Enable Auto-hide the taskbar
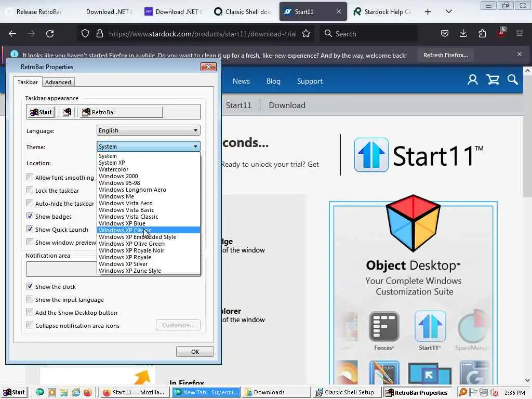 [x=30, y=203]
